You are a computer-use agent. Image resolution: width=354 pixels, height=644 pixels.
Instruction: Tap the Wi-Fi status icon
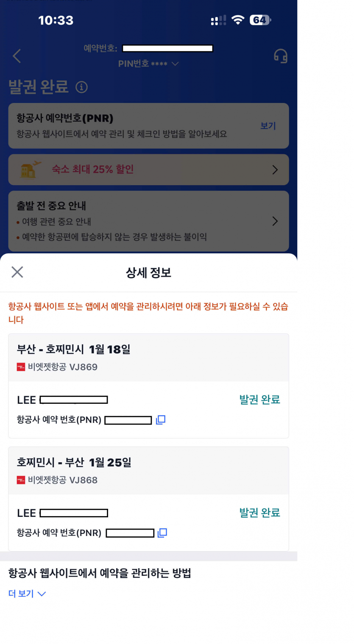point(238,20)
